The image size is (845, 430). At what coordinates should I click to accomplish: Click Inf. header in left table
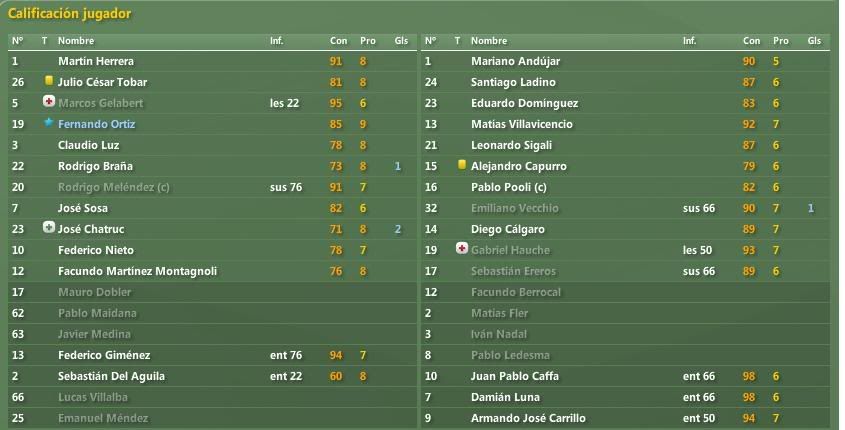click(x=276, y=40)
